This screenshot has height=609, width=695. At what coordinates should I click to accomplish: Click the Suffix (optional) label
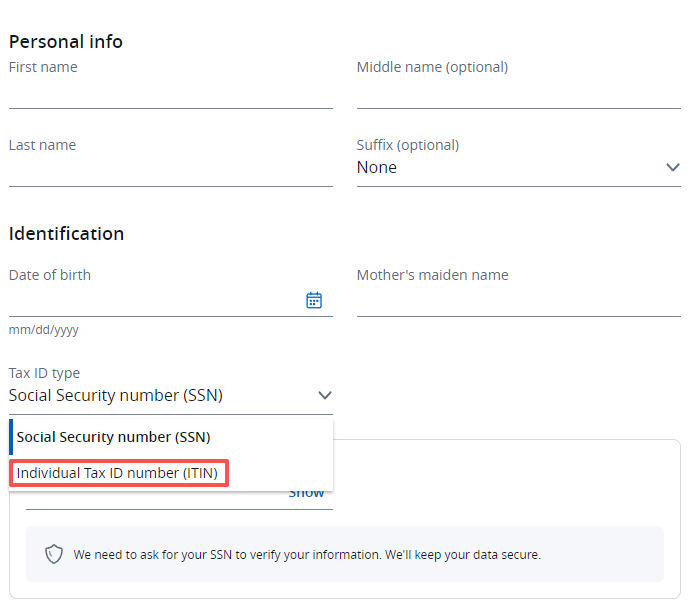pos(408,145)
